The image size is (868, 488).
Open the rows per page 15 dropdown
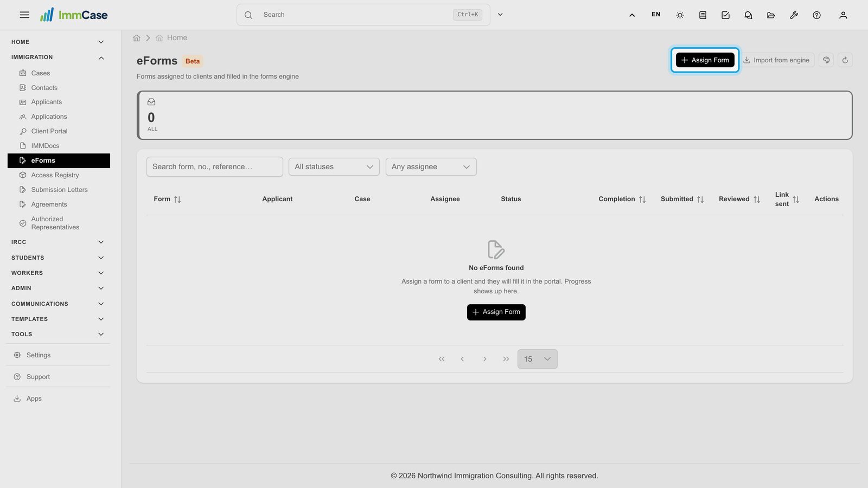538,359
